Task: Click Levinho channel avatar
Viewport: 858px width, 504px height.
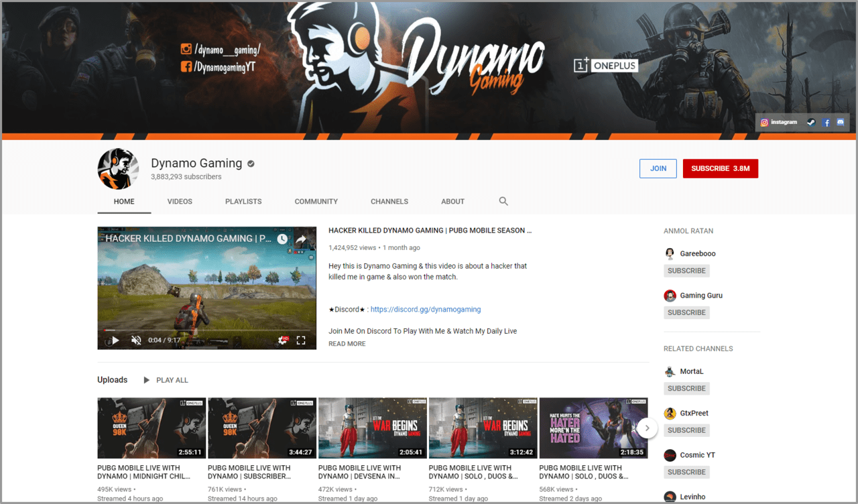Action: [x=670, y=497]
